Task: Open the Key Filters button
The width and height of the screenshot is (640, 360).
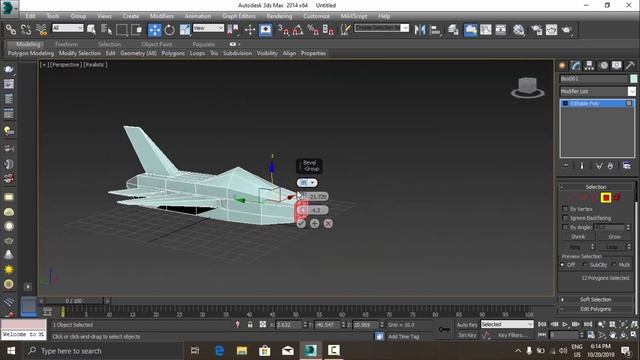Action: pos(511,335)
